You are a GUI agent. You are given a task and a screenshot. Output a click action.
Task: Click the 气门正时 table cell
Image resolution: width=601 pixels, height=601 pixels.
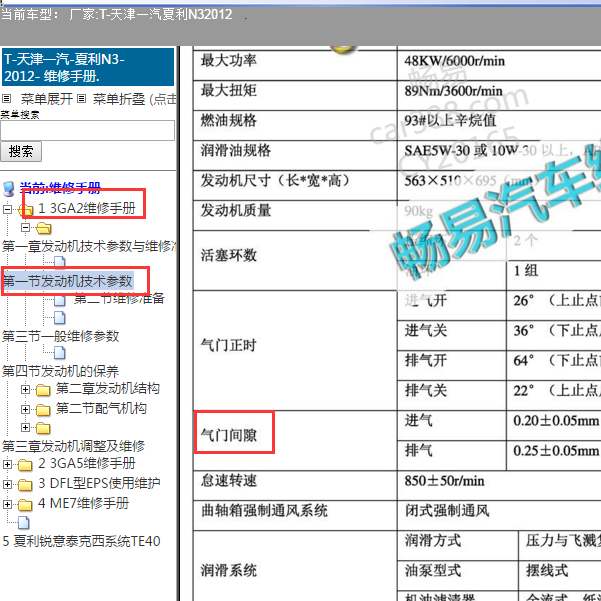(x=295, y=350)
